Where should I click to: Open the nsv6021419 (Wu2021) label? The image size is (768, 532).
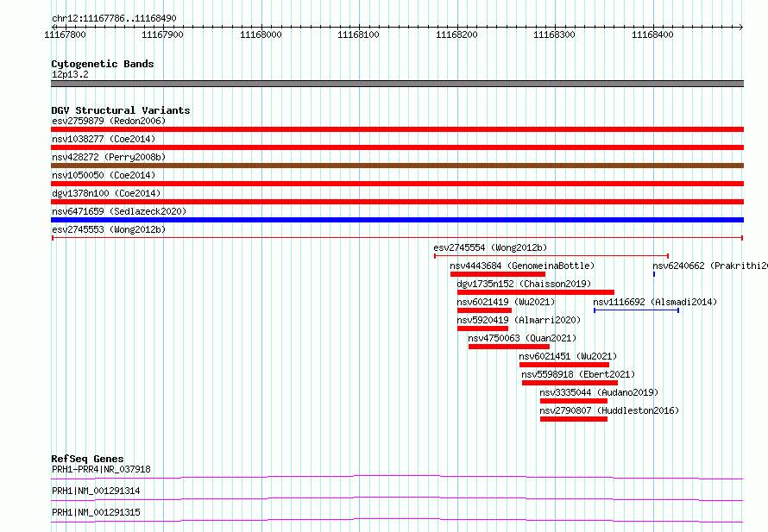(x=506, y=302)
